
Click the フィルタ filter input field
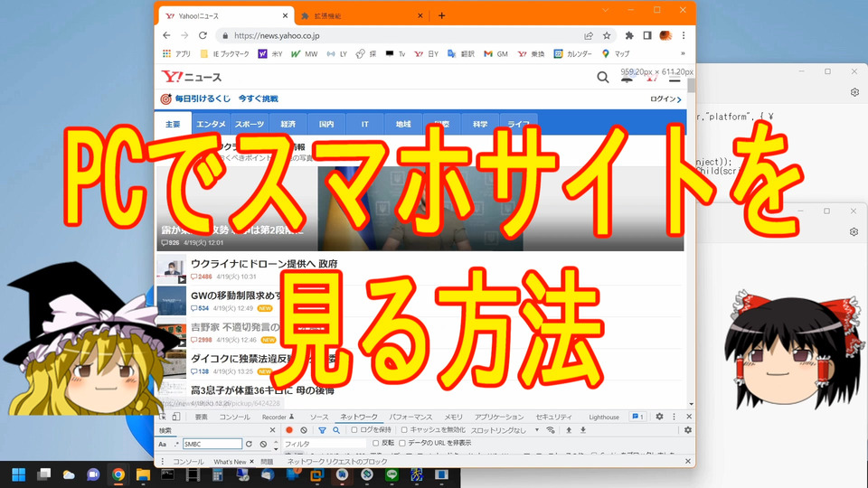(x=325, y=444)
